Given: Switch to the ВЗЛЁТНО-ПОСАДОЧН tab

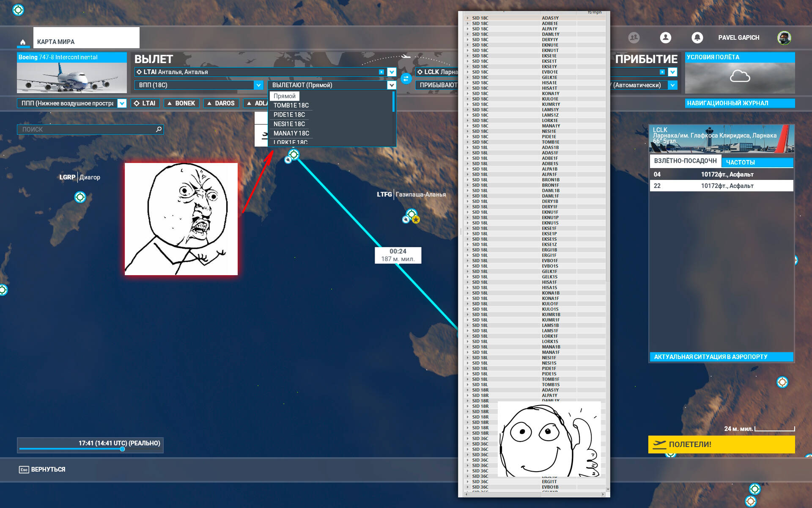Looking at the screenshot, I should pos(685,161).
